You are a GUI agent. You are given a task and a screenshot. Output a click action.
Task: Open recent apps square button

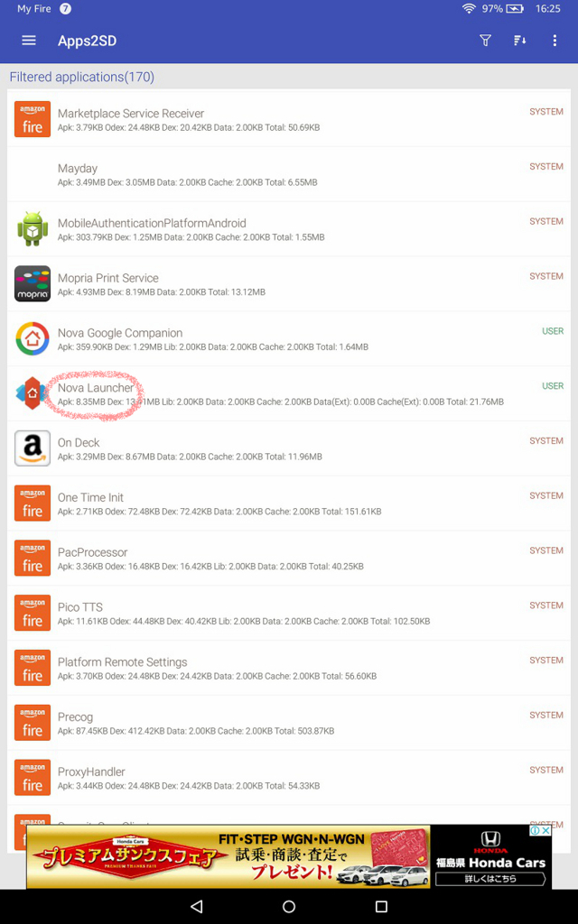pyautogui.click(x=382, y=906)
